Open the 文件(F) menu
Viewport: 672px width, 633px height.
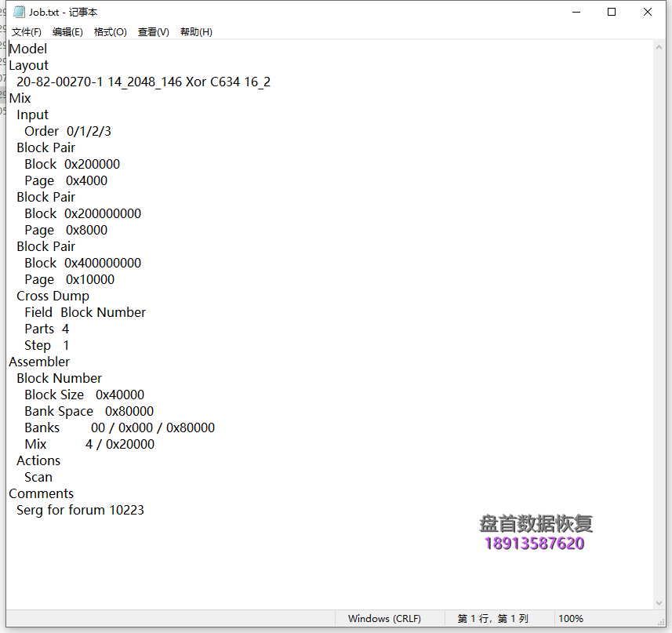tap(26, 32)
